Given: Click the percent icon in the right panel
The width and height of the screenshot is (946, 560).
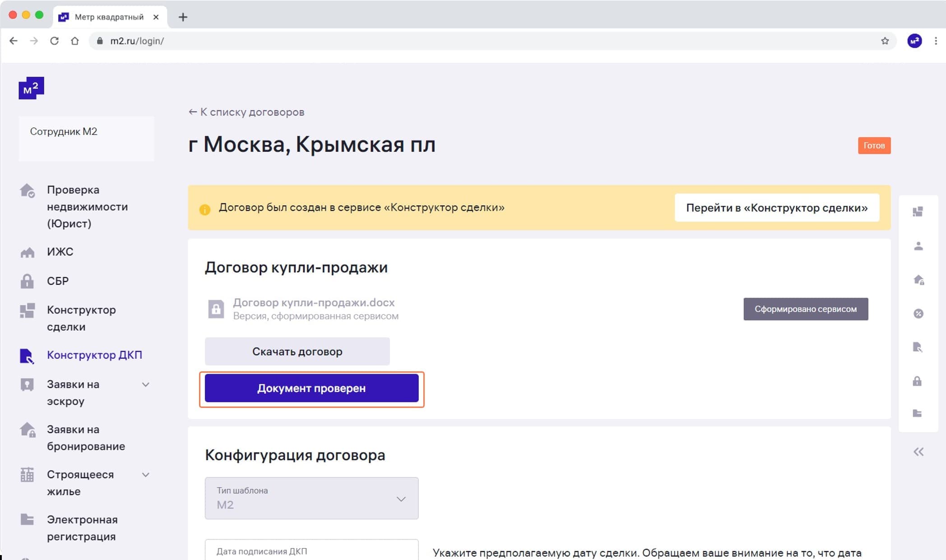Looking at the screenshot, I should pos(918,314).
